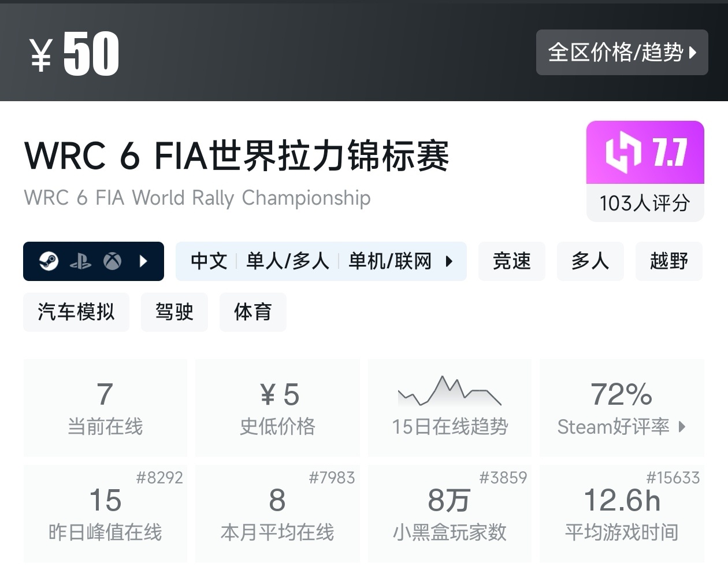Screen dimensions: 728x573
Task: View the 103人评分 ratings count
Action: pos(645,203)
